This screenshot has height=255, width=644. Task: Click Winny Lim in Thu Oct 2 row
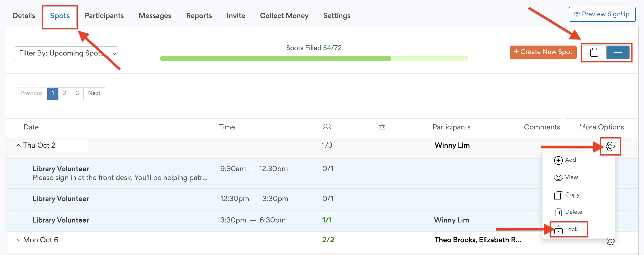pos(452,145)
